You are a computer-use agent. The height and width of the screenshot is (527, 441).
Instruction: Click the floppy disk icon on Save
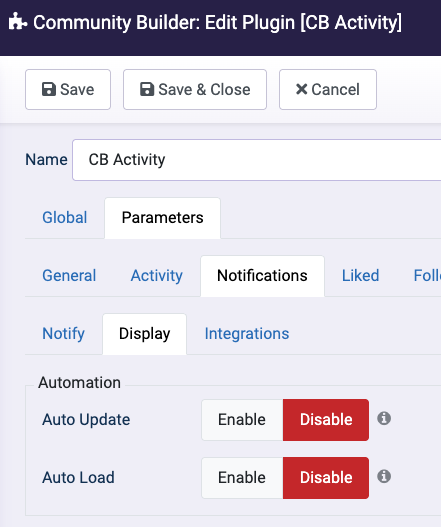49,89
